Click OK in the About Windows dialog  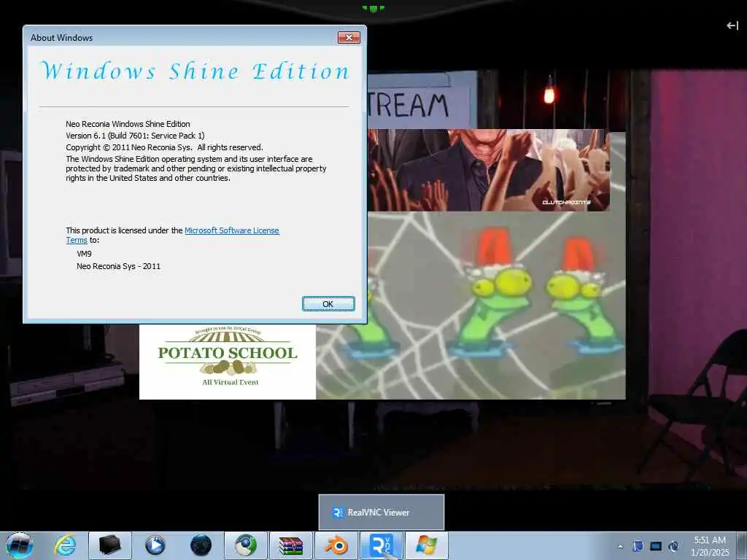point(328,304)
